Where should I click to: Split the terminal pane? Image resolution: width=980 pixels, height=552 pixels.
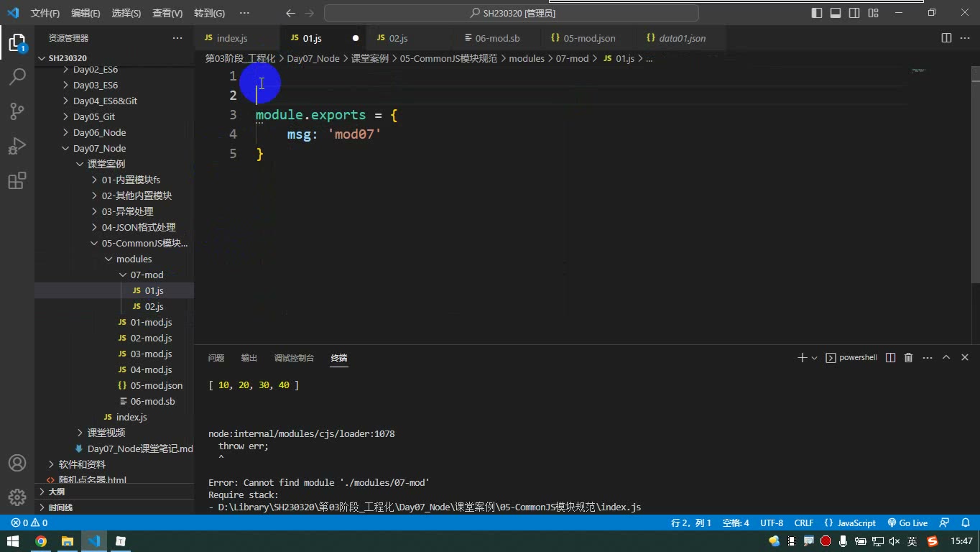pos(890,358)
